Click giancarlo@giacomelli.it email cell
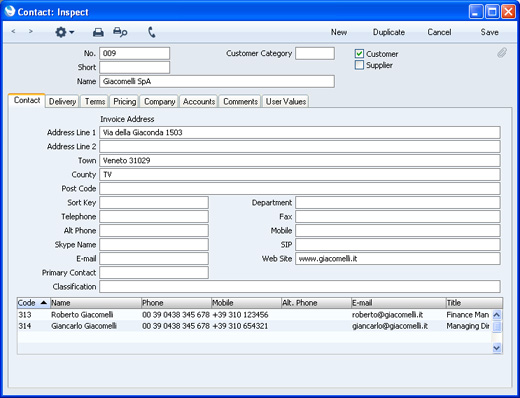520x398 pixels. (x=390, y=326)
